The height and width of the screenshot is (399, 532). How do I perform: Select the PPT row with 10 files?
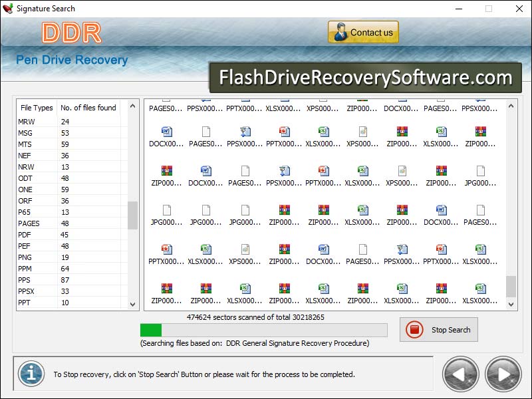point(72,303)
